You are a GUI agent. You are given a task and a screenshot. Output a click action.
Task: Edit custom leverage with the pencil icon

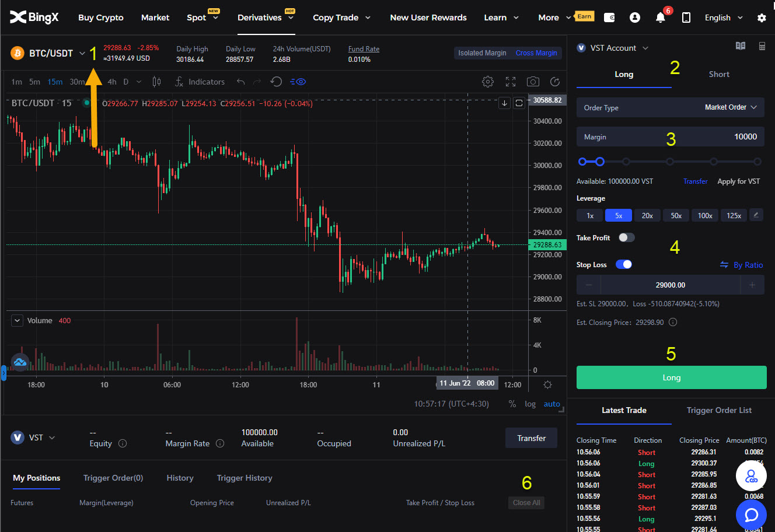click(x=756, y=215)
